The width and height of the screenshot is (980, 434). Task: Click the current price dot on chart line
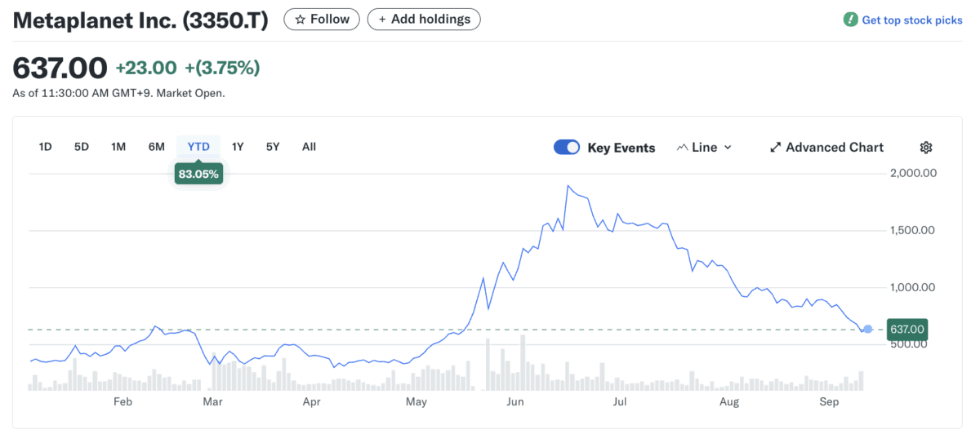click(868, 330)
